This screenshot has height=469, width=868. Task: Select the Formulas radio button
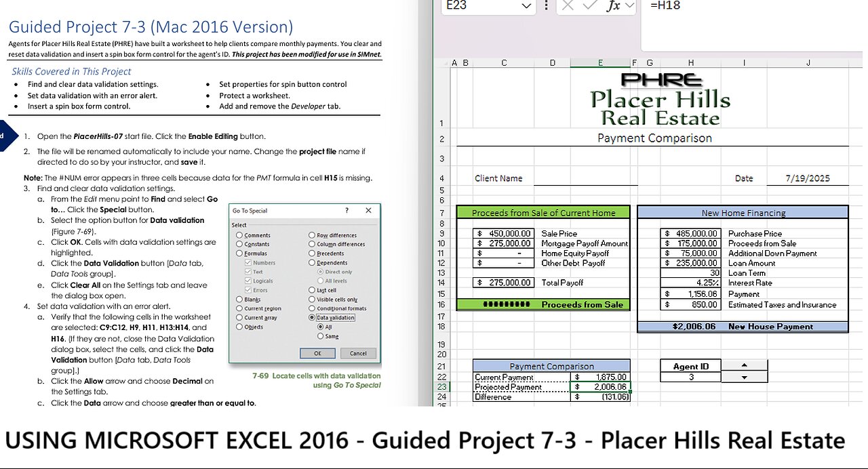[x=239, y=253]
